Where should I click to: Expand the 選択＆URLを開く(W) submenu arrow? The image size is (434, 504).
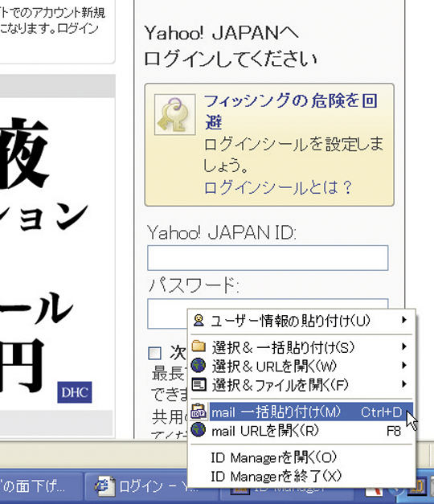click(404, 365)
